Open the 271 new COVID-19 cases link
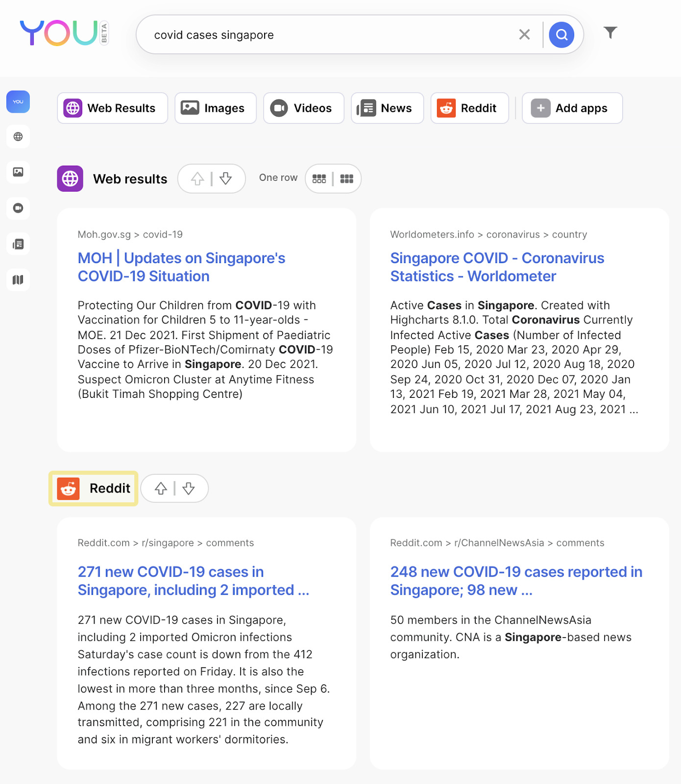The height and width of the screenshot is (784, 681). coord(194,581)
